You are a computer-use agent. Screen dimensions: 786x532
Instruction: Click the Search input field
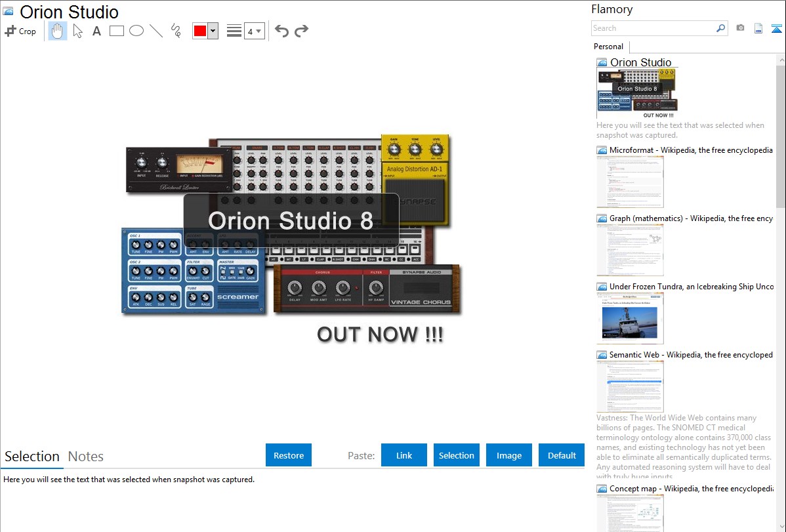653,28
